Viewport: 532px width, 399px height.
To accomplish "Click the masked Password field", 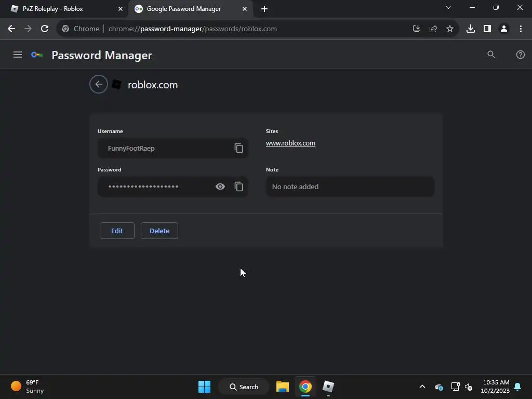I will [172, 187].
